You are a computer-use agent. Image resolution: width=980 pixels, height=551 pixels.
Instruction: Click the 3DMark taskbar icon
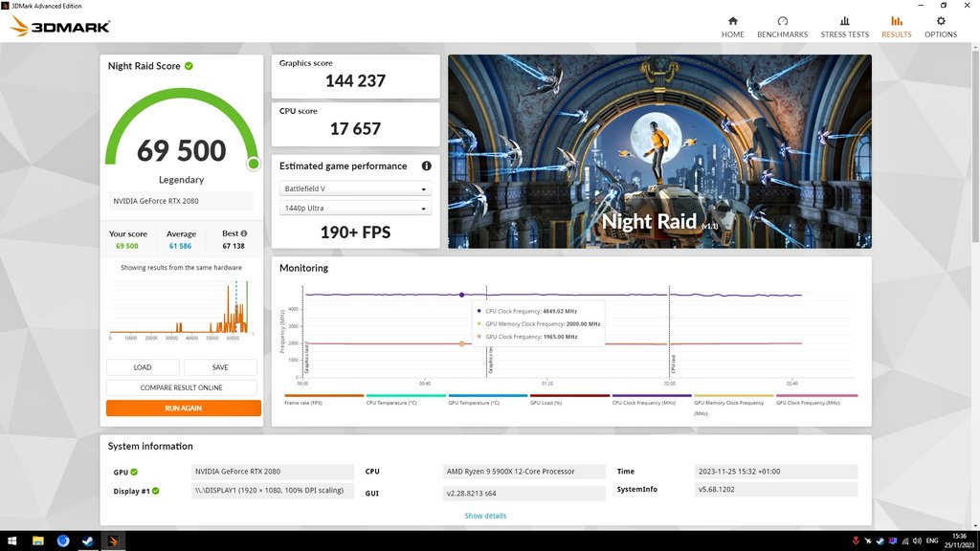click(113, 541)
